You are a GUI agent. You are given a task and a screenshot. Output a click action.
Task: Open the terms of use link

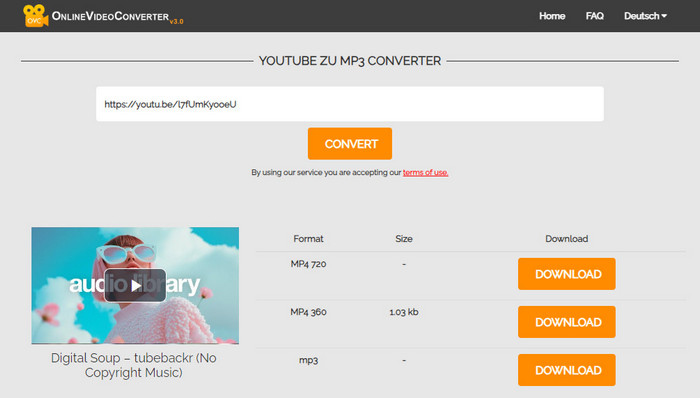[x=425, y=172]
